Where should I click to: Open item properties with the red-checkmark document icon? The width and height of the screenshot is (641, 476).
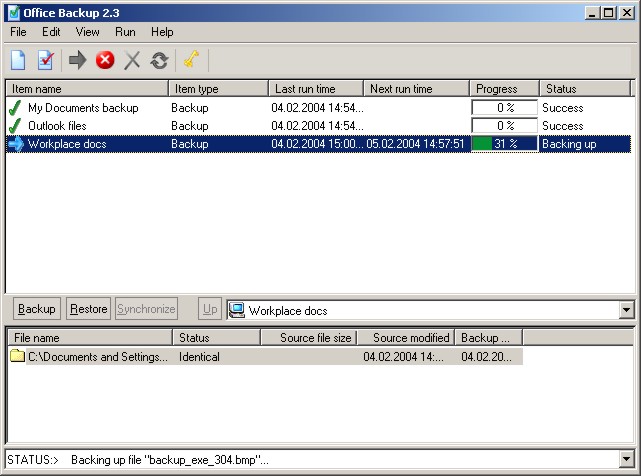(x=45, y=60)
